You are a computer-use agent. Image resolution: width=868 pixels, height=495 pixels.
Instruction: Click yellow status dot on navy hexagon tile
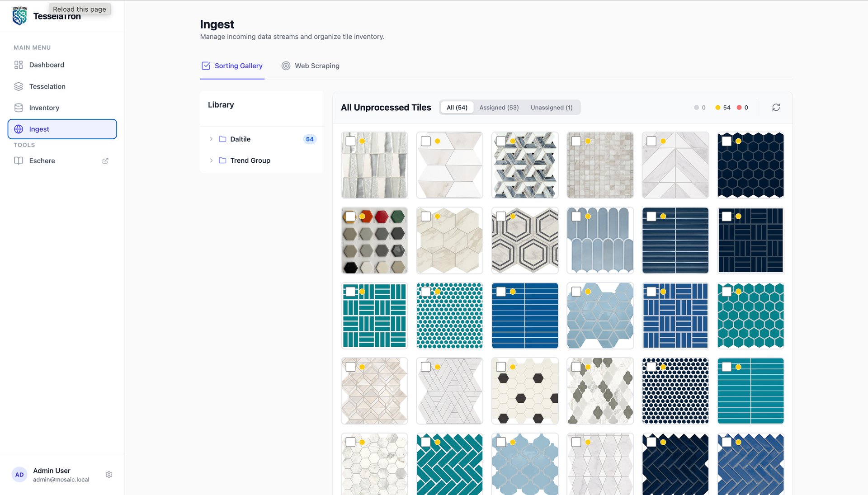click(738, 141)
